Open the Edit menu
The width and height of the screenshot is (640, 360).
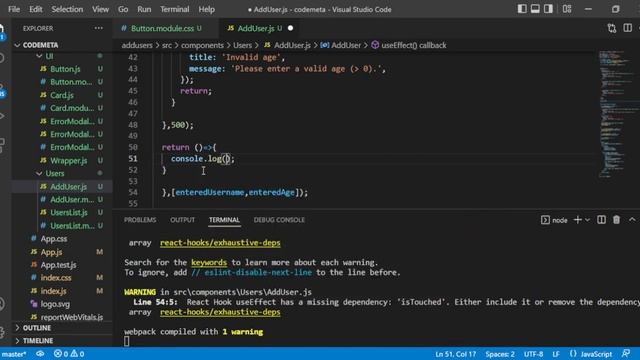click(x=36, y=9)
